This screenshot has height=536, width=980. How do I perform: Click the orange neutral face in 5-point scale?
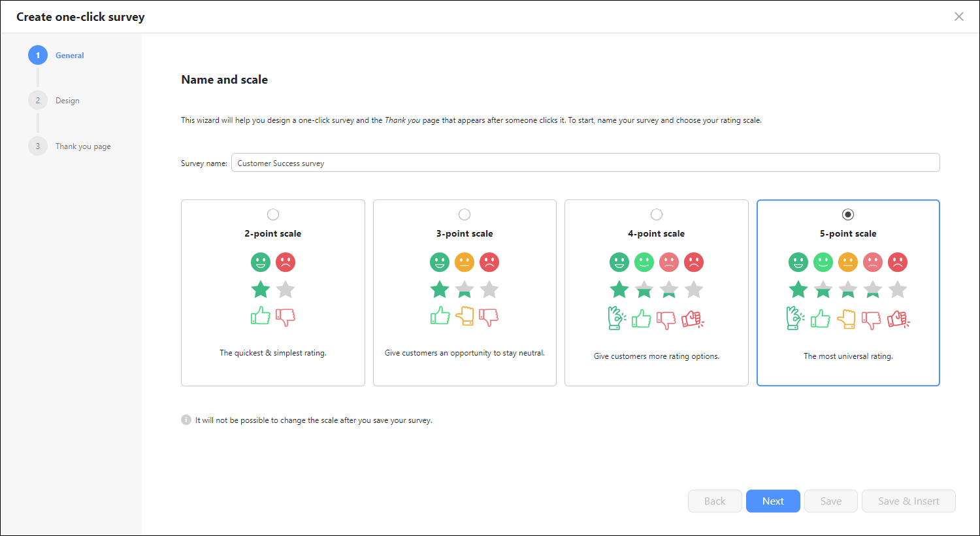[848, 262]
